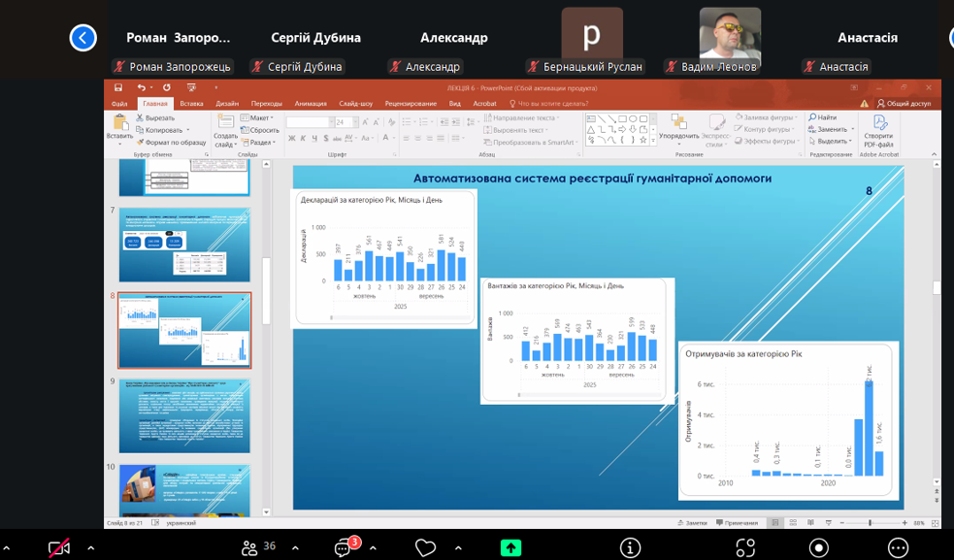Image resolution: width=954 pixels, height=560 pixels.
Task: Click the Общий доступ button
Action: (x=904, y=104)
